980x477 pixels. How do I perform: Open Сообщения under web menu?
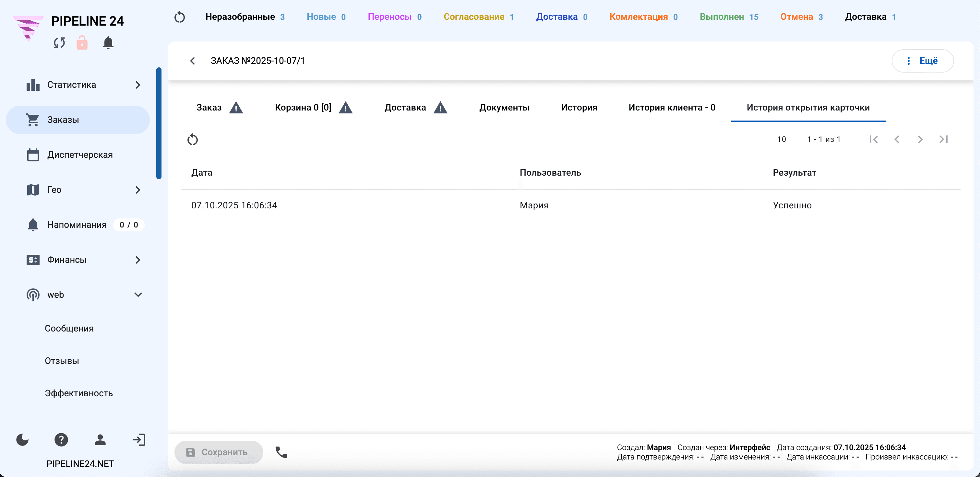69,328
